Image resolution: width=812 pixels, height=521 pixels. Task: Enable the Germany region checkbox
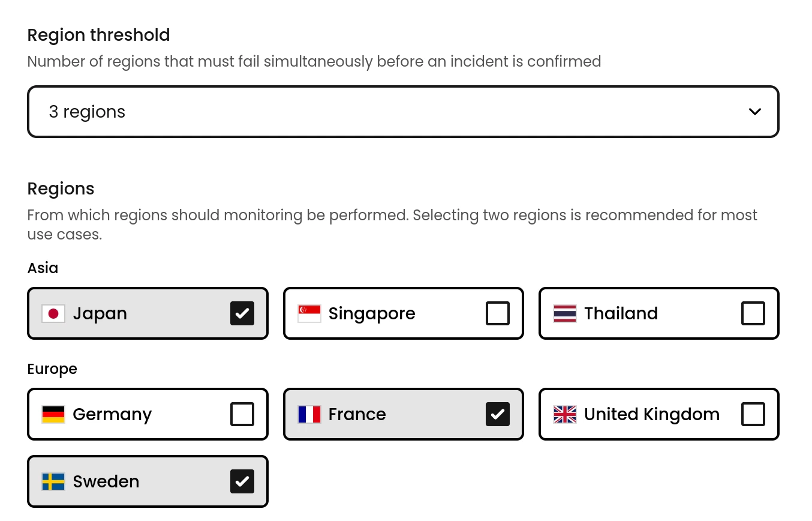pyautogui.click(x=242, y=414)
